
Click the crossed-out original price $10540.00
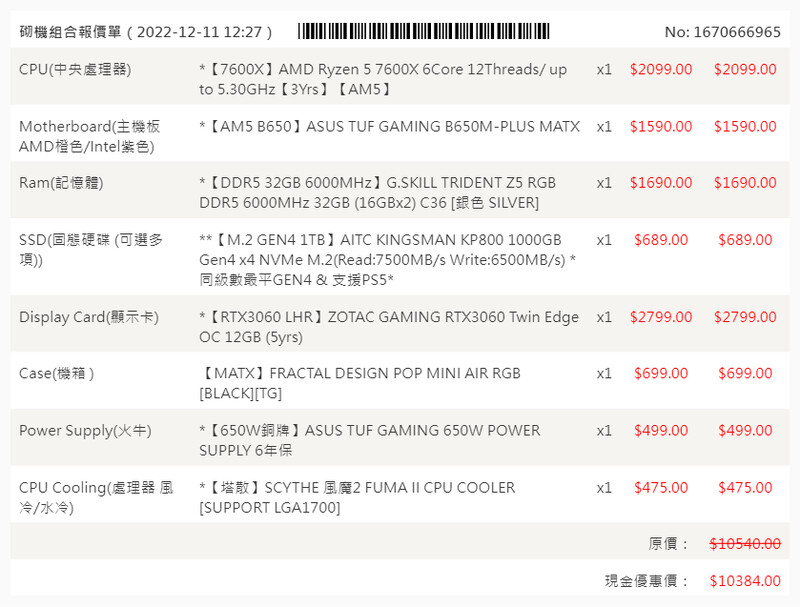coord(745,544)
